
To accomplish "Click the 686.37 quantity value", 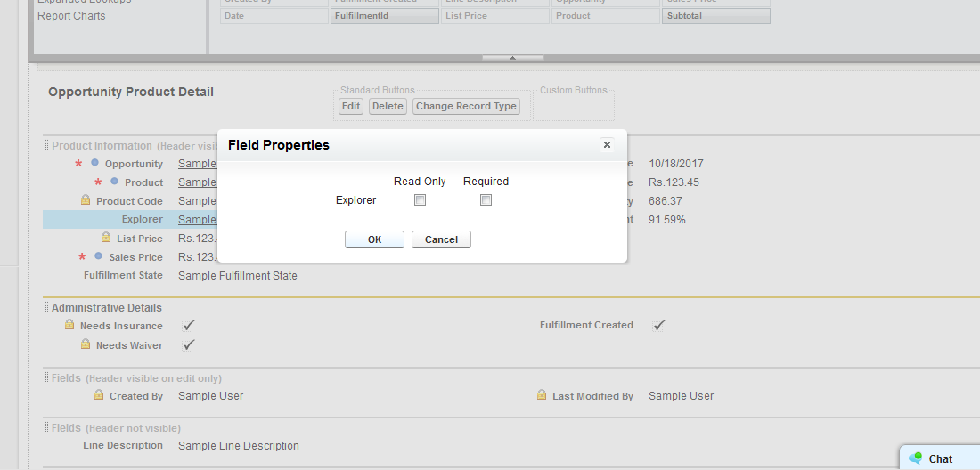I will click(x=665, y=201).
